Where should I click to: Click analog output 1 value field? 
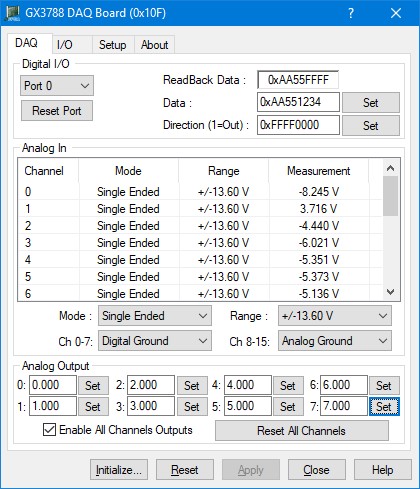pos(53,406)
